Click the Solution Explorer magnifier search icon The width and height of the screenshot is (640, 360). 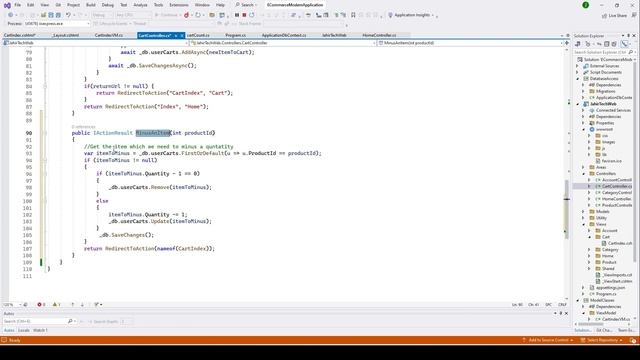[x=631, y=52]
